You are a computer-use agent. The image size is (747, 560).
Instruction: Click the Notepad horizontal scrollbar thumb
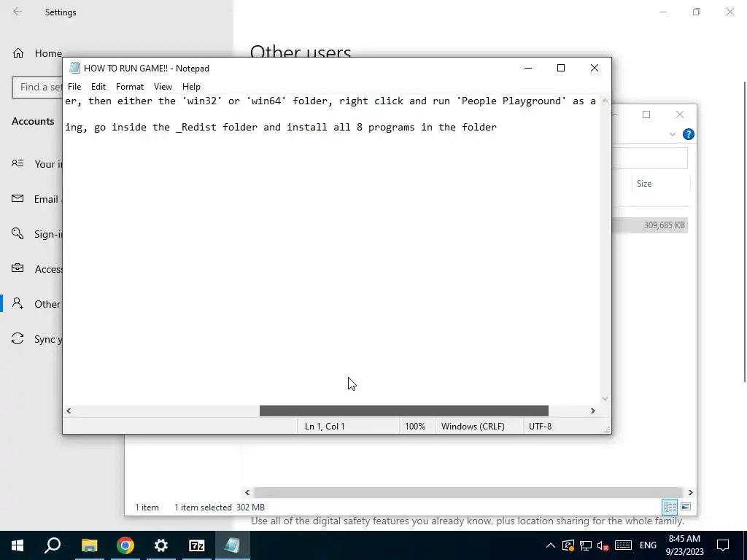click(x=404, y=411)
